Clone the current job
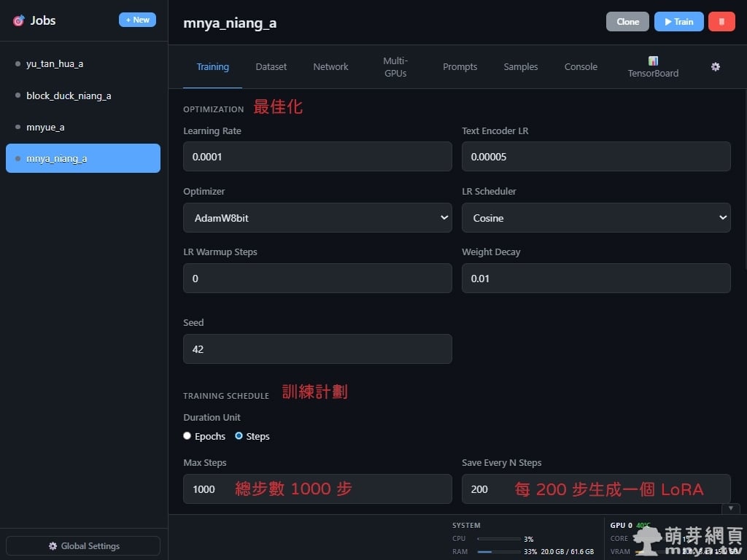Viewport: 747px width, 560px height. (x=627, y=22)
